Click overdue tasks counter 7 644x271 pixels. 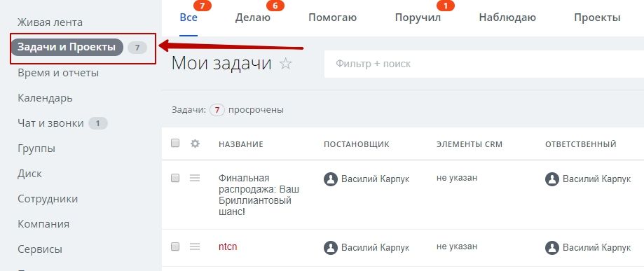217,110
